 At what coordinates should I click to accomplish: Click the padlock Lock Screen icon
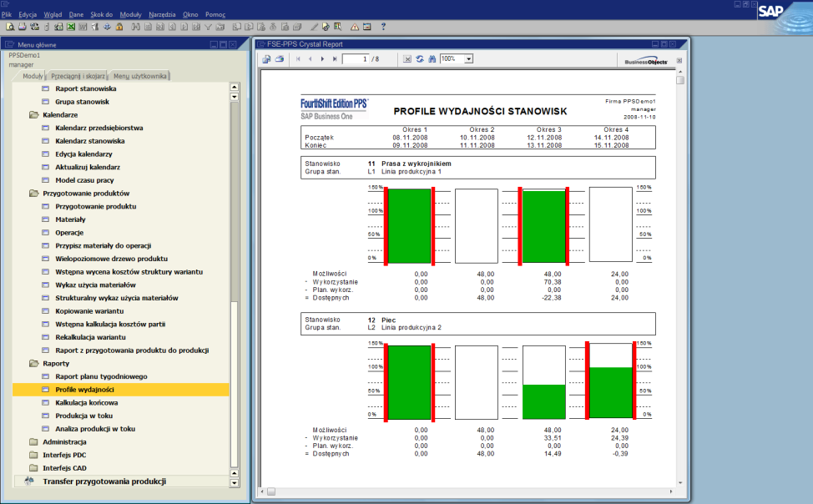click(x=119, y=27)
